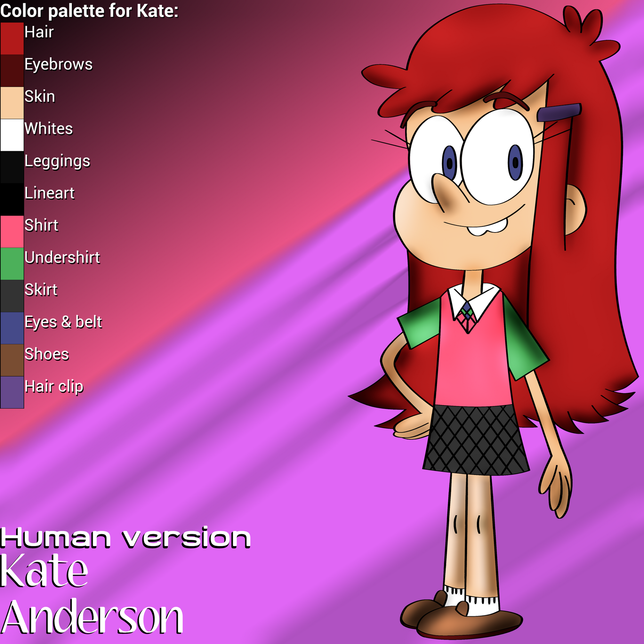This screenshot has width=644, height=644.
Task: Click the 'Anderson' surname text
Action: point(93,616)
